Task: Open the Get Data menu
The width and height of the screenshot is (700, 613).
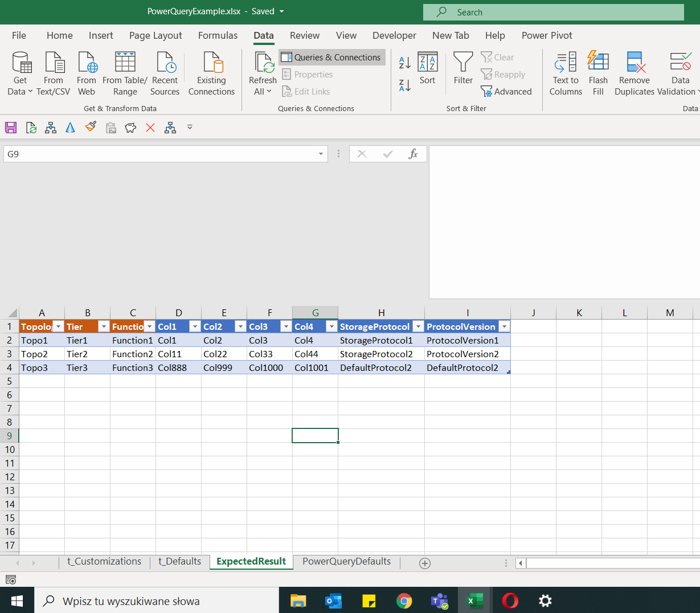Action: [20, 73]
